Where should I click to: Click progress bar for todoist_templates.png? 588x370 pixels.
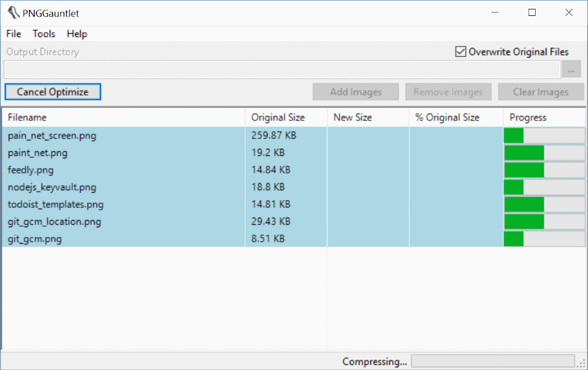point(544,205)
